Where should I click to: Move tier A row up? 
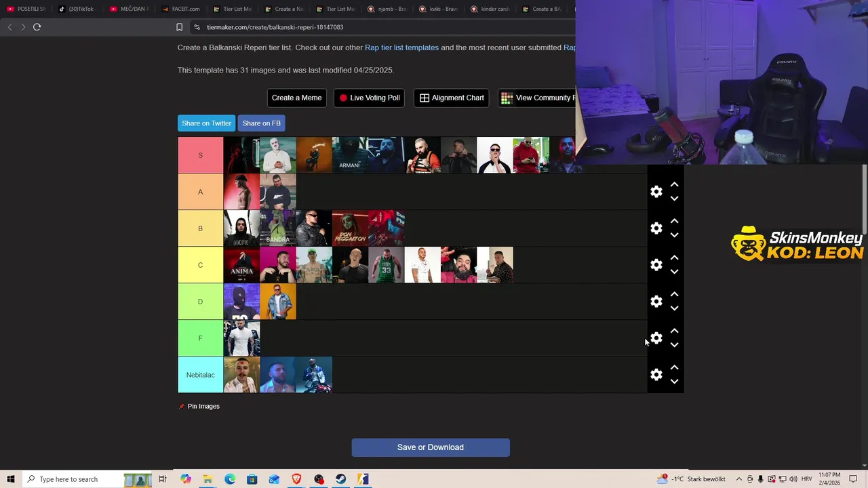click(674, 184)
